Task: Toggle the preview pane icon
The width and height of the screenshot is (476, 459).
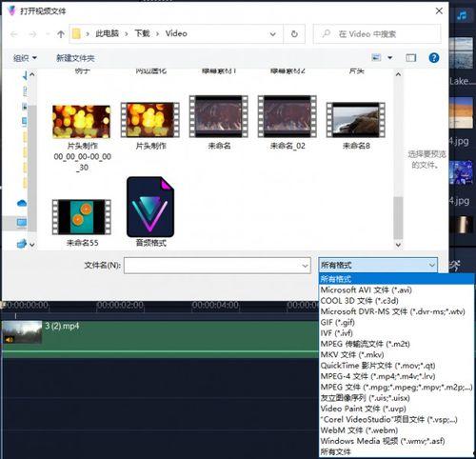Action: (x=411, y=58)
